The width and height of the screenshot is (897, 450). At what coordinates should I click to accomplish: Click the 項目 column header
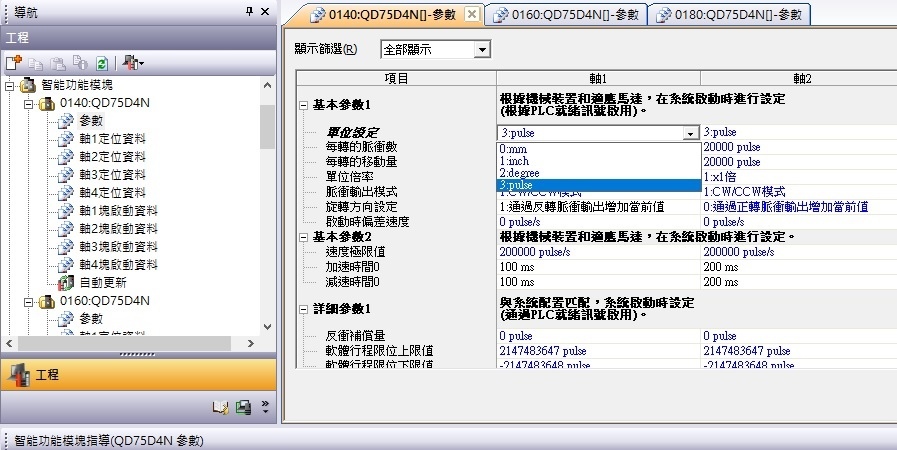[x=396, y=78]
